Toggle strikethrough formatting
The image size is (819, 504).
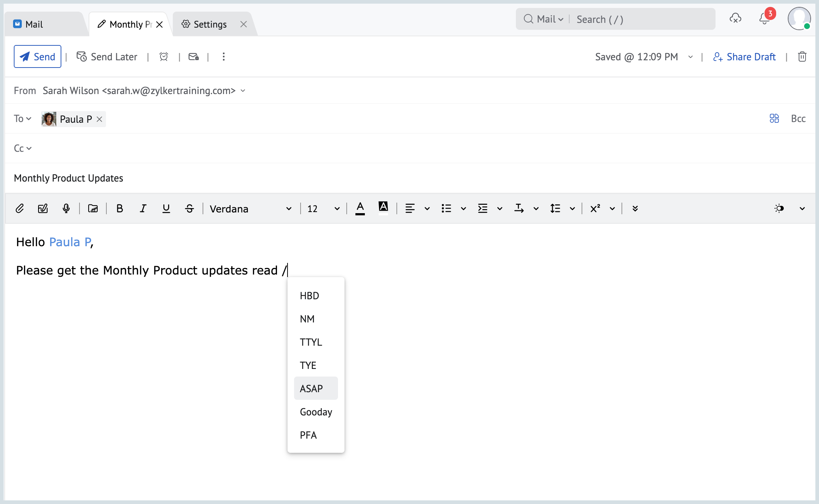click(x=189, y=208)
